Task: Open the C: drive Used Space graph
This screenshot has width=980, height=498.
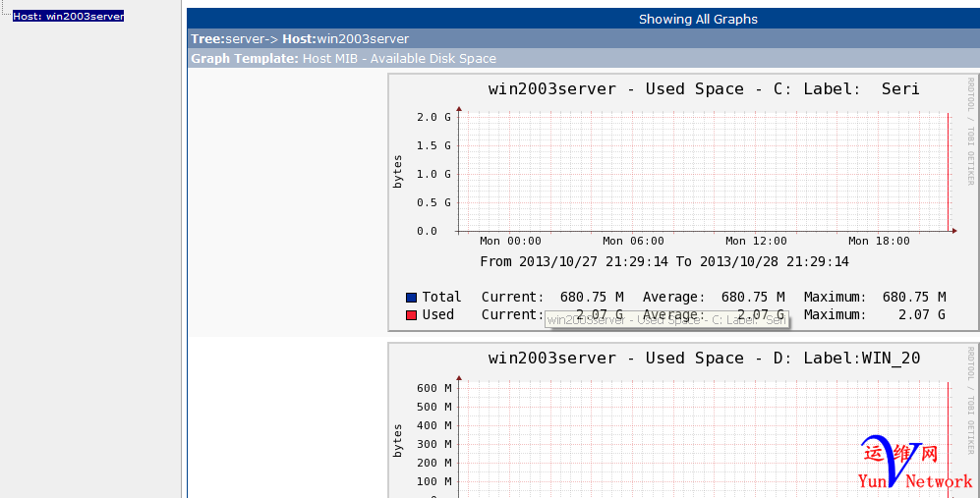Action: 684,202
